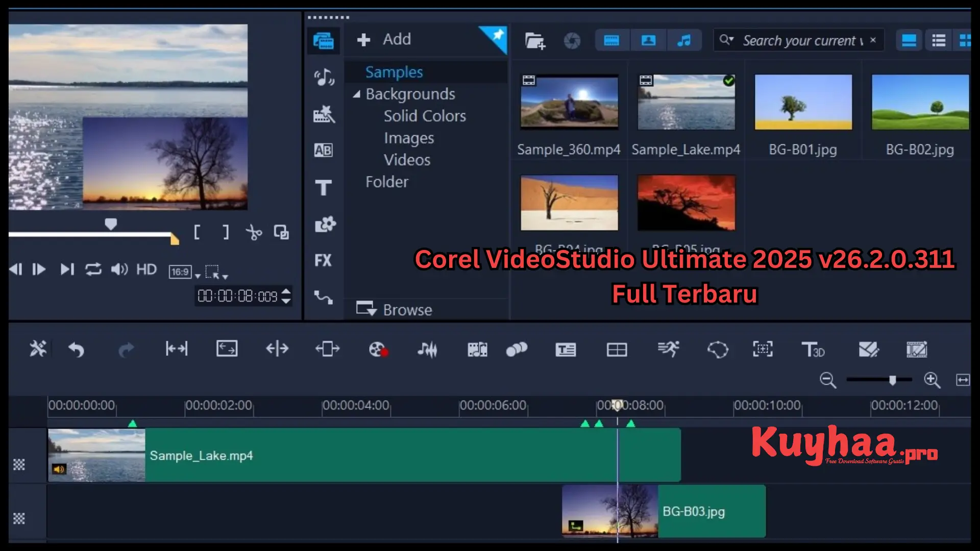Select the BG-B03.jpg clip on overlay track

coord(664,511)
